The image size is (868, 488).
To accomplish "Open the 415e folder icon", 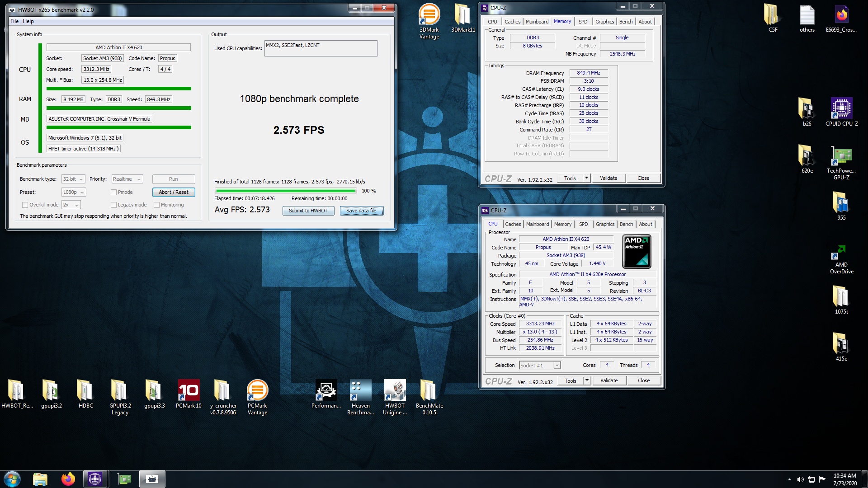I will [841, 347].
